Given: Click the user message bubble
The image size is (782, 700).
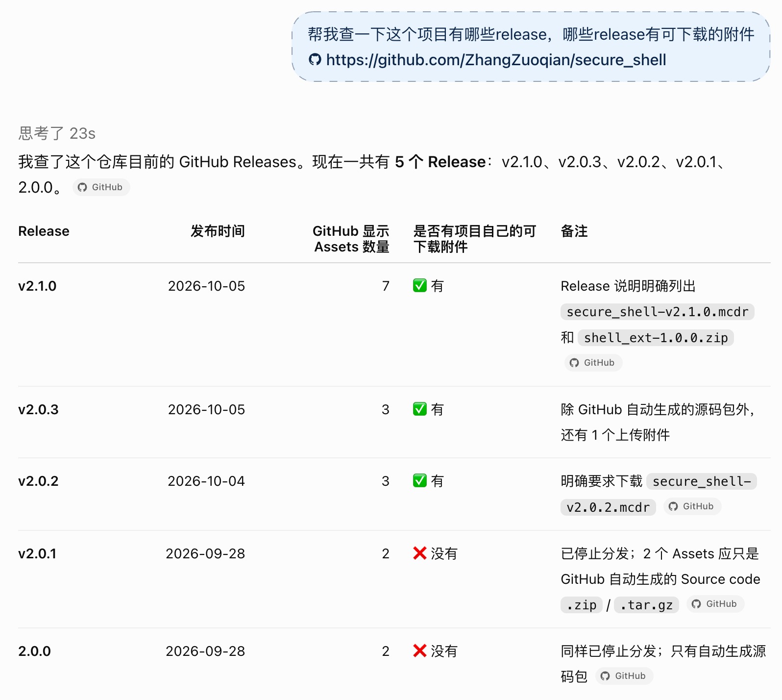Looking at the screenshot, I should (531, 47).
